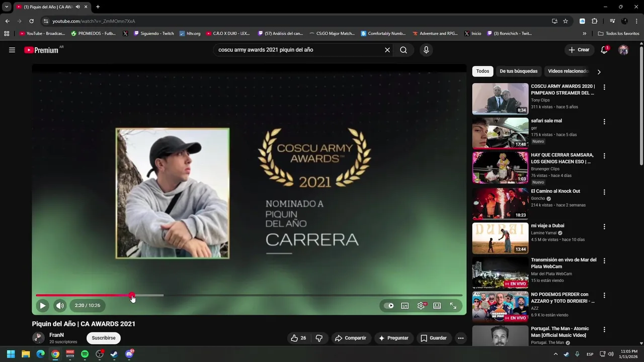Image resolution: width=644 pixels, height=362 pixels.
Task: Open the Windows Start menu
Action: coord(11,354)
